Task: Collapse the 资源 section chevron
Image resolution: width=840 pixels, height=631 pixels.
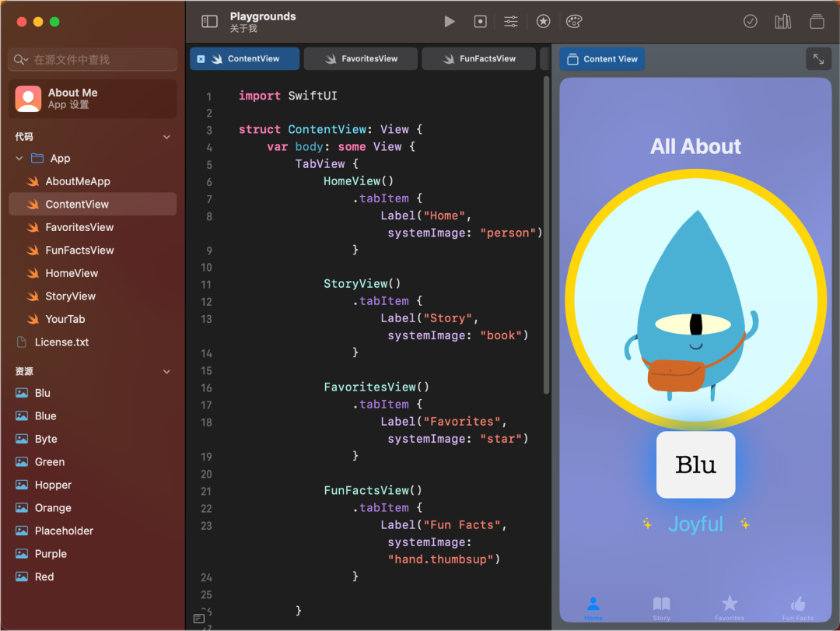Action: pyautogui.click(x=166, y=372)
